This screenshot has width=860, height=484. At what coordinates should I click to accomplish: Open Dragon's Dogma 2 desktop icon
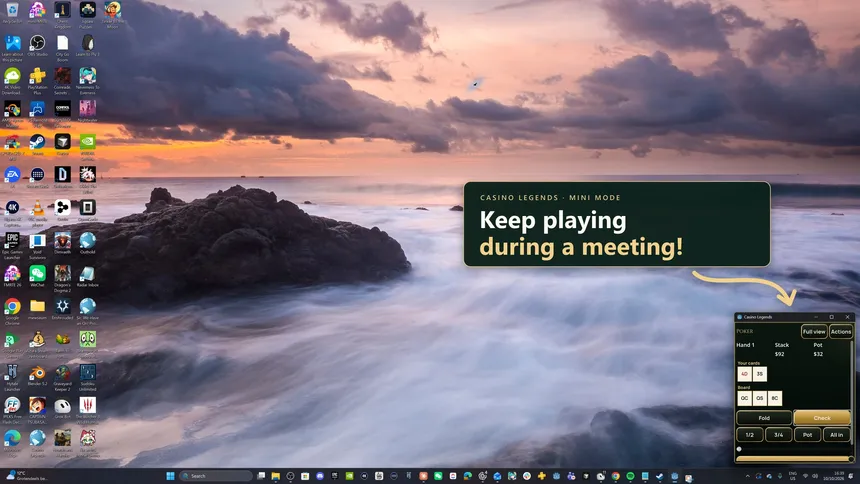[x=62, y=278]
